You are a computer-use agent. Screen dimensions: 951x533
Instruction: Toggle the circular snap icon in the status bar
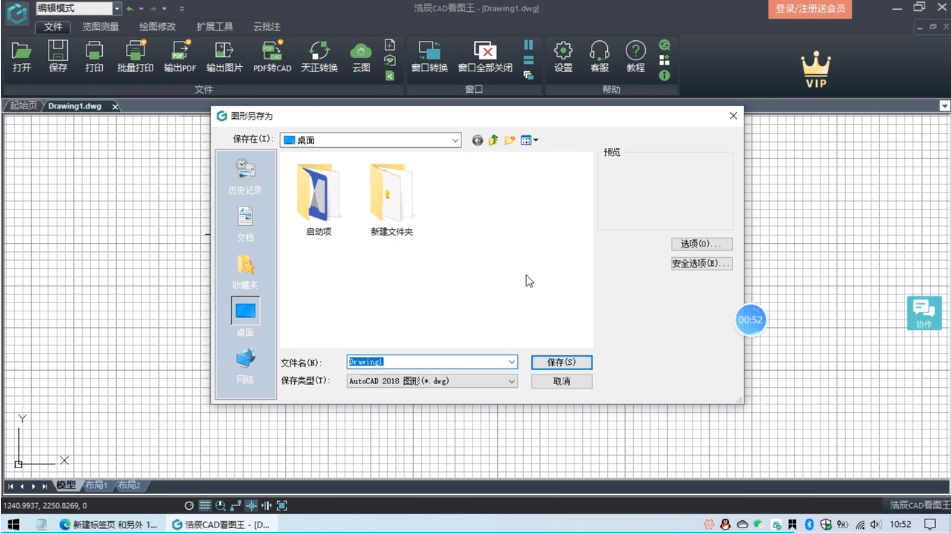point(189,505)
